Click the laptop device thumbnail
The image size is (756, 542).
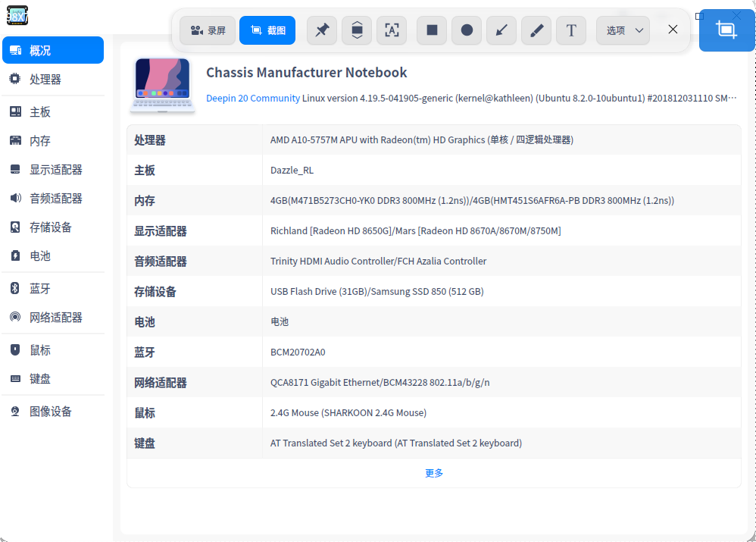click(x=161, y=83)
